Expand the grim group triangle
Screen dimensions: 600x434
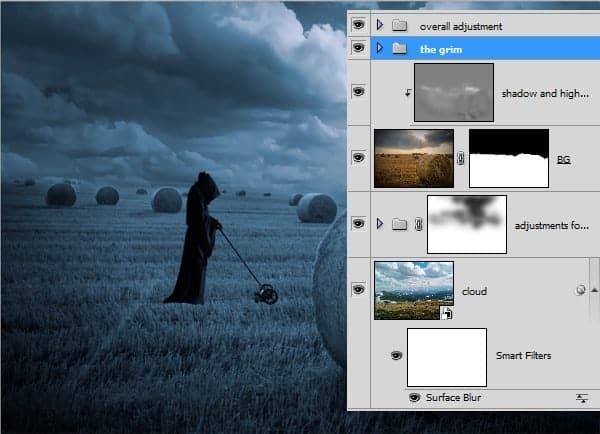(x=380, y=48)
